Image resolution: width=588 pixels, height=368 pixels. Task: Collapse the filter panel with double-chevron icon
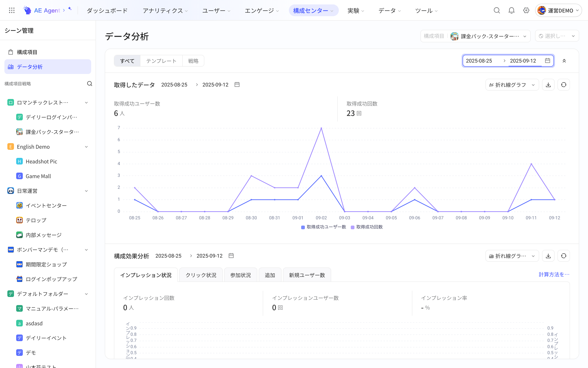(564, 61)
